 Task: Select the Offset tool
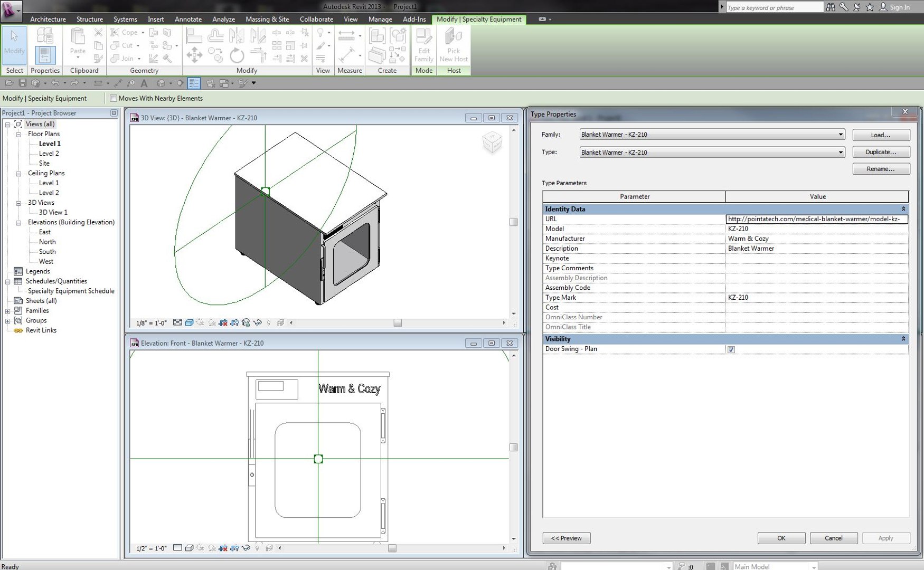[215, 35]
